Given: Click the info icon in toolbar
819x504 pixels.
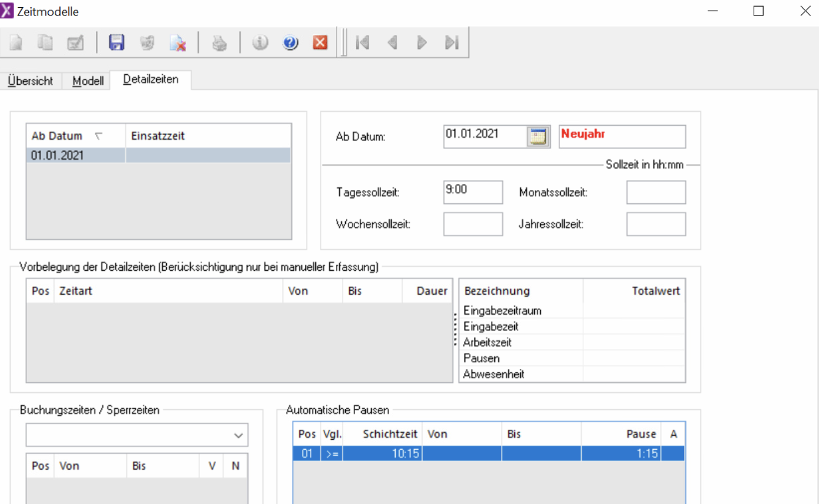Looking at the screenshot, I should pyautogui.click(x=260, y=43).
